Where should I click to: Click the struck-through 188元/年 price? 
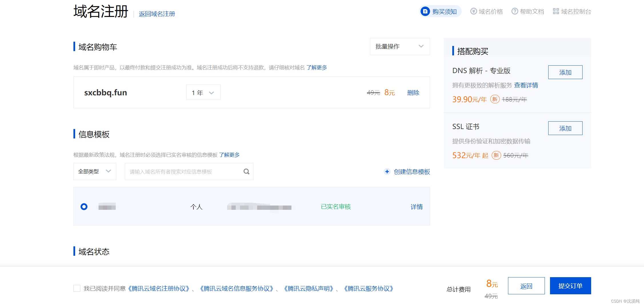(x=514, y=99)
